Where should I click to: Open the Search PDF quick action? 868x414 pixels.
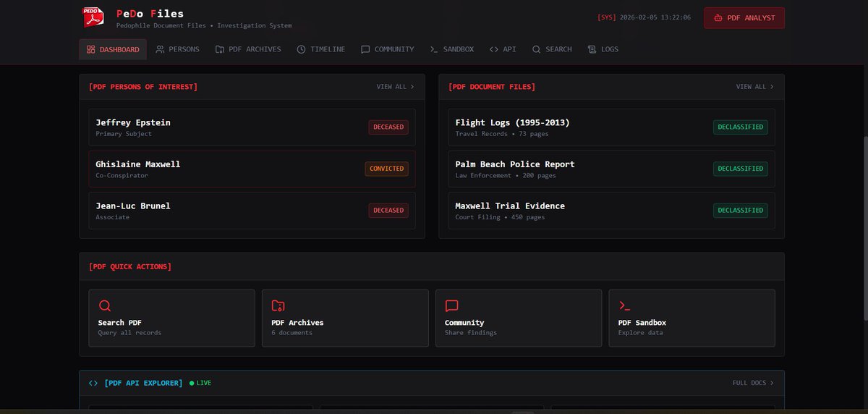tap(172, 318)
